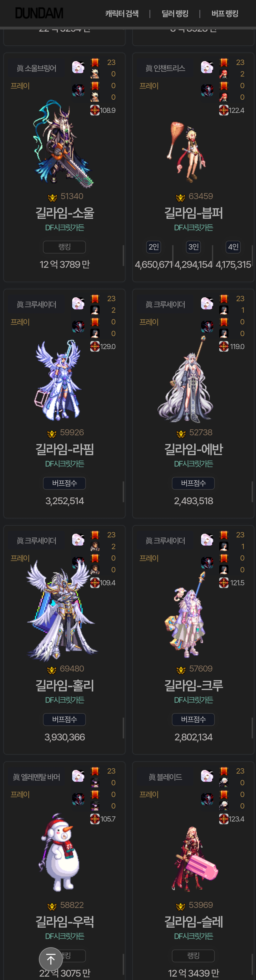This screenshot has height=980, width=256.
Task: Open the 캐릭터 검색 menu
Action: pyautogui.click(x=122, y=14)
